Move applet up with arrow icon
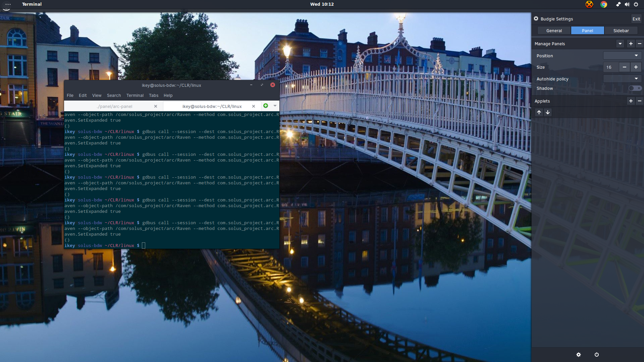The width and height of the screenshot is (644, 362). tap(539, 112)
